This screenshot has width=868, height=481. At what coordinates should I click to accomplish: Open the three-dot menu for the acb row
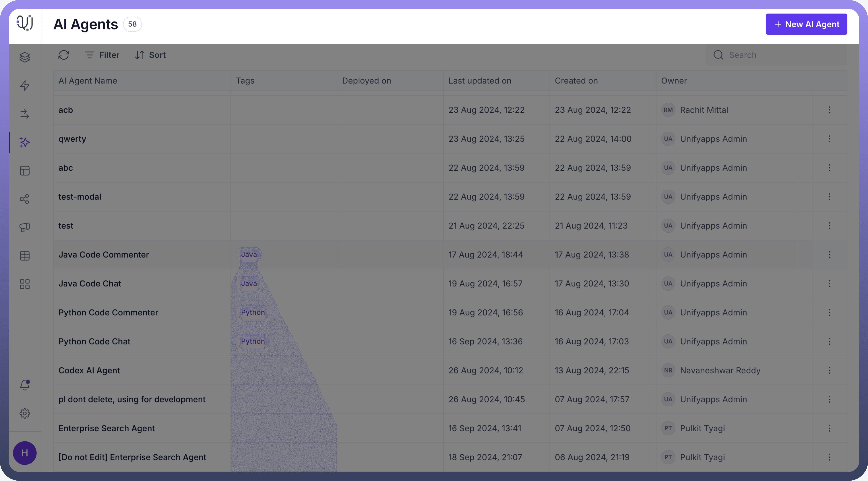[x=829, y=110]
